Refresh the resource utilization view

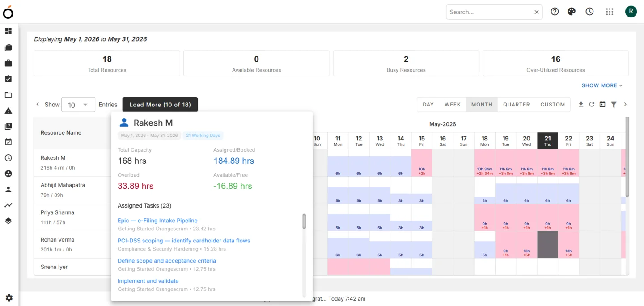[x=592, y=104]
